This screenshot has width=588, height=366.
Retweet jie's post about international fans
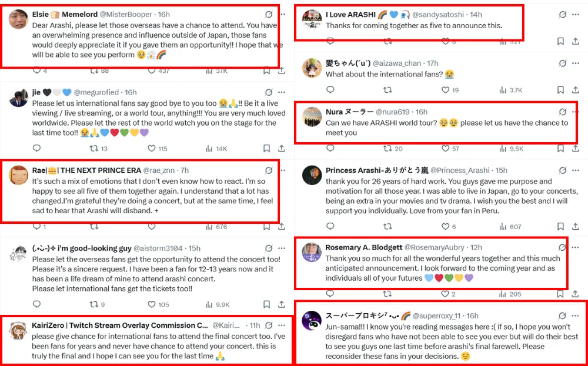(93, 149)
